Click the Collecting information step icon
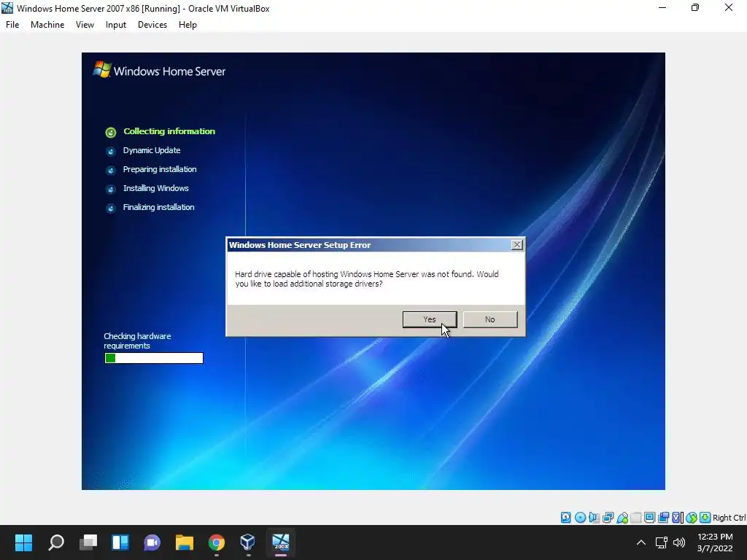Image resolution: width=747 pixels, height=560 pixels. point(111,133)
